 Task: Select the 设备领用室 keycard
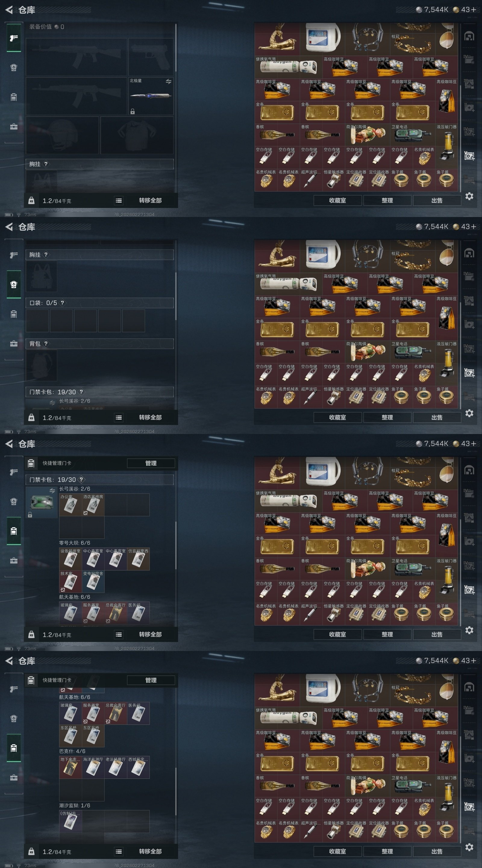(70, 559)
